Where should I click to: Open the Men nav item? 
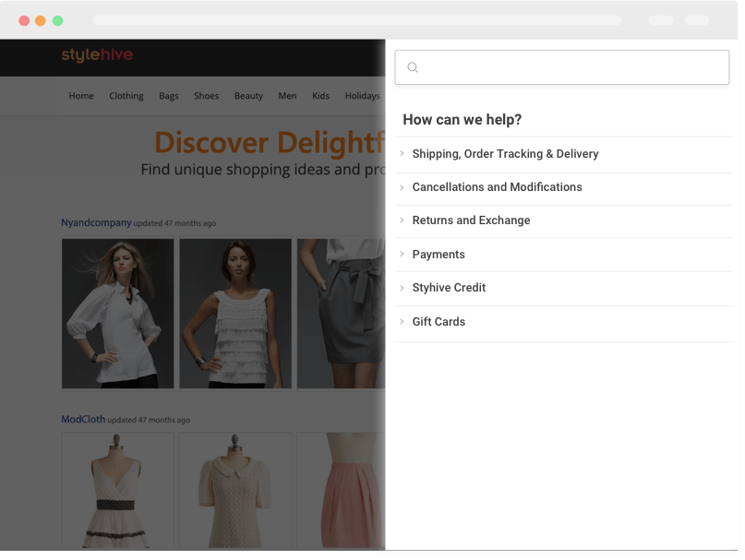coord(287,96)
